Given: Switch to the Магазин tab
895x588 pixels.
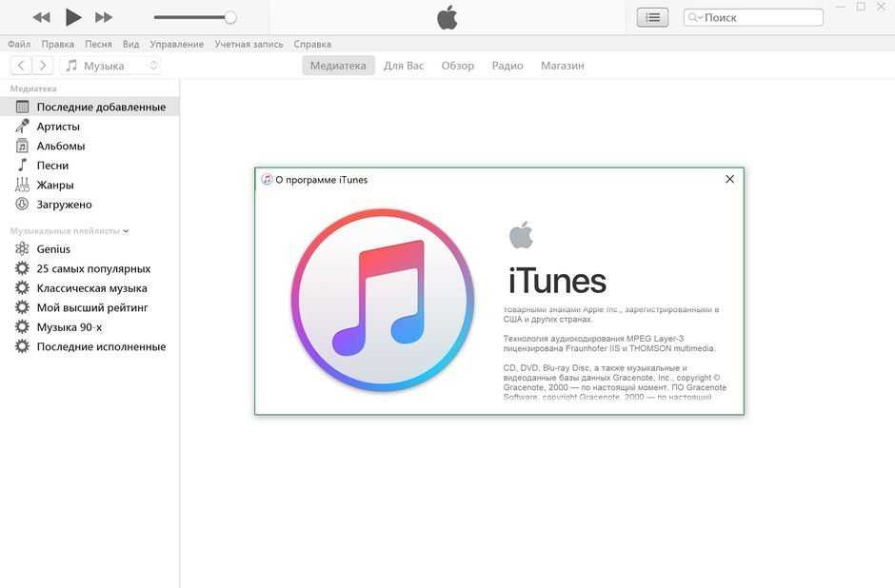Looking at the screenshot, I should click(x=562, y=66).
